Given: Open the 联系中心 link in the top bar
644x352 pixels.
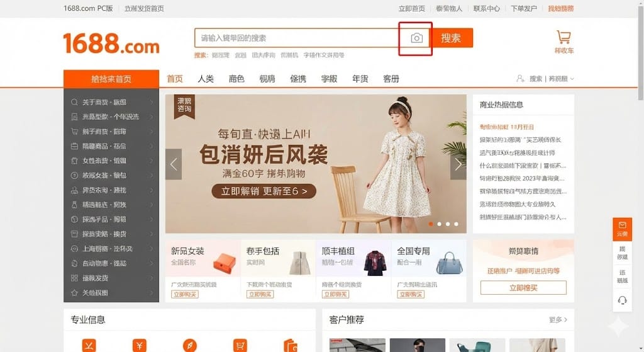Looking at the screenshot, I should pos(487,8).
